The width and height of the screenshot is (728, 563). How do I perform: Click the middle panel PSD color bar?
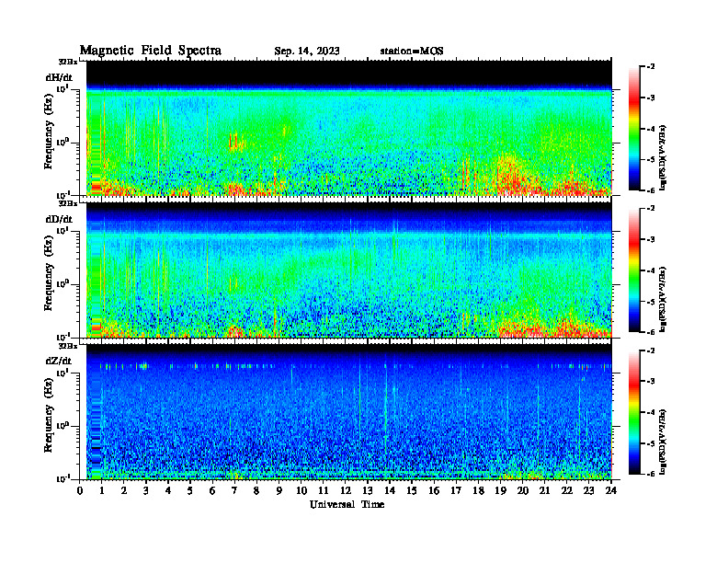pos(634,270)
